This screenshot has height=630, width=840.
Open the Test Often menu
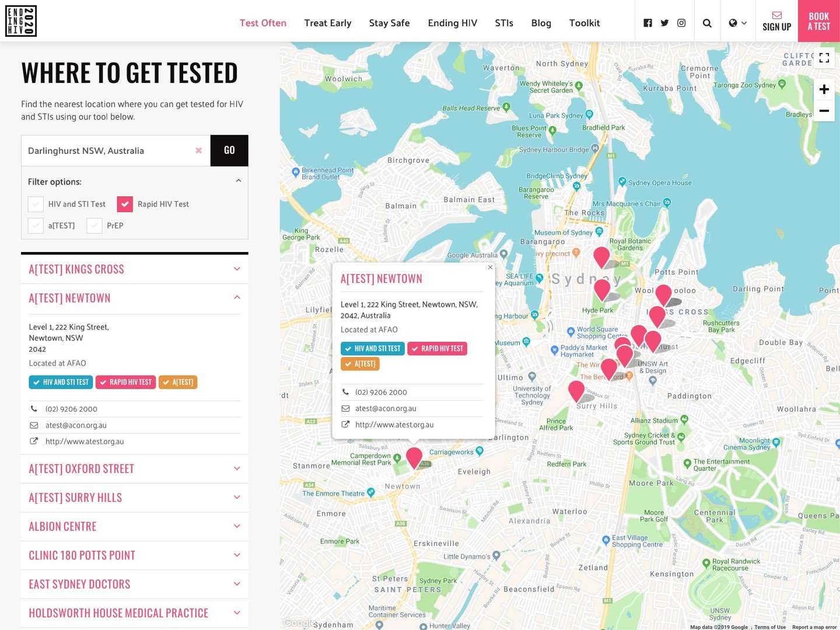pos(263,23)
